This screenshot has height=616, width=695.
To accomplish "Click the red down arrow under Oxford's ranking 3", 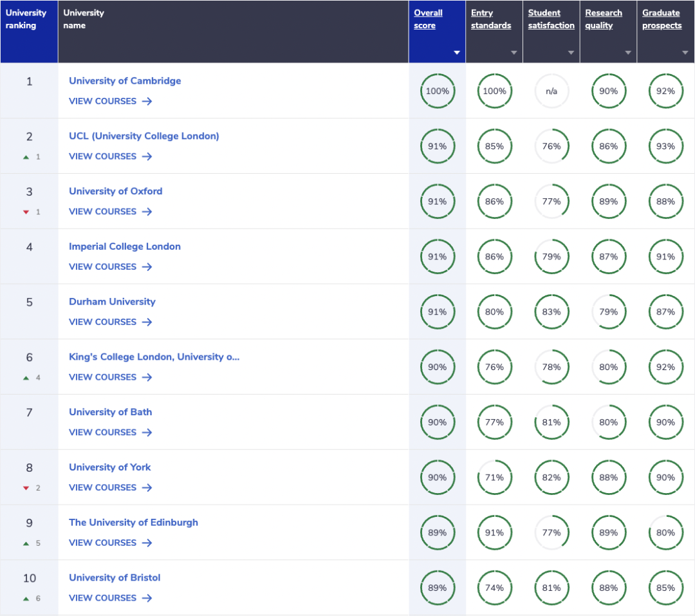I will pos(26,212).
